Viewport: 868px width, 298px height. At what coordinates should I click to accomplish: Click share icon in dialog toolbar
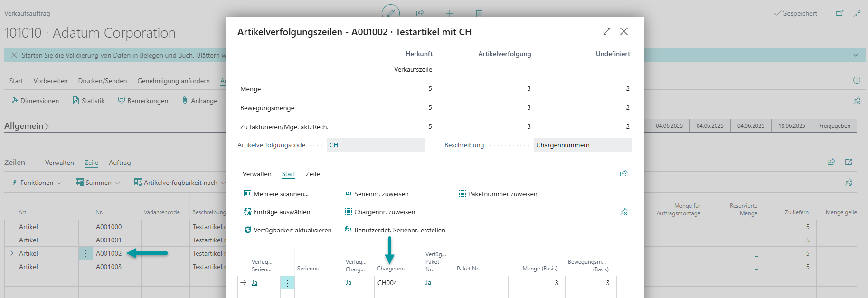pos(623,173)
